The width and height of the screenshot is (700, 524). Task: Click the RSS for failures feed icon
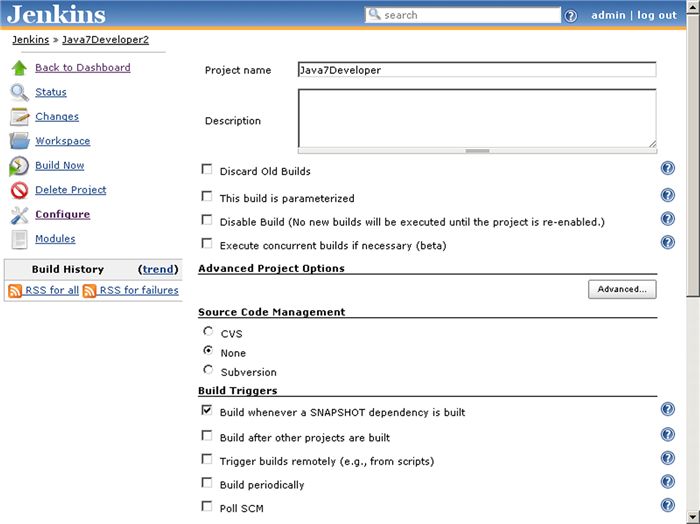coord(90,291)
